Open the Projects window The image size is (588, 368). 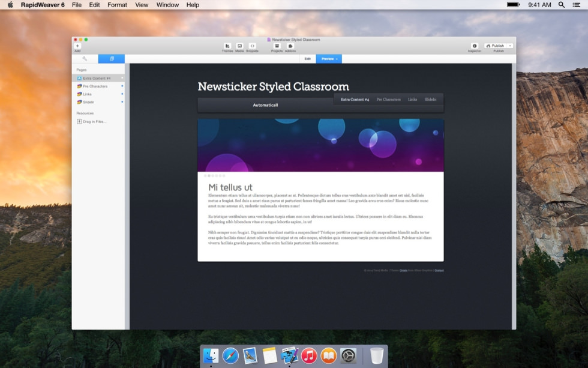(x=277, y=46)
